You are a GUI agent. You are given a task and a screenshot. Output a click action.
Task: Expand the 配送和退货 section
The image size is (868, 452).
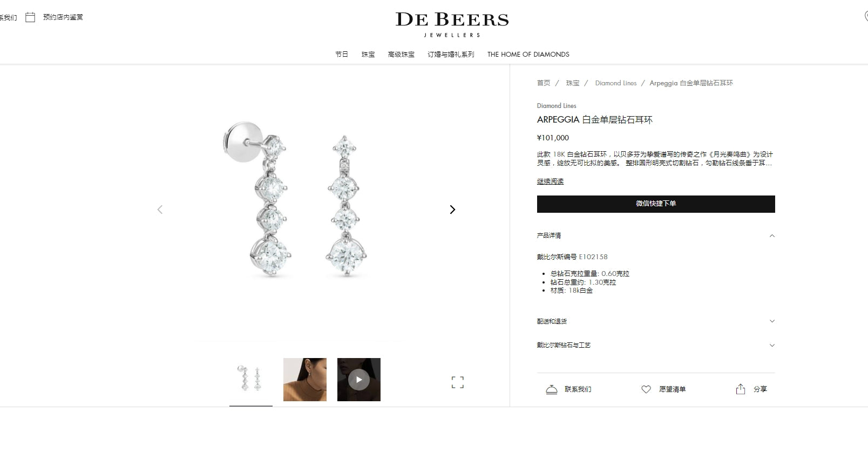click(x=656, y=321)
